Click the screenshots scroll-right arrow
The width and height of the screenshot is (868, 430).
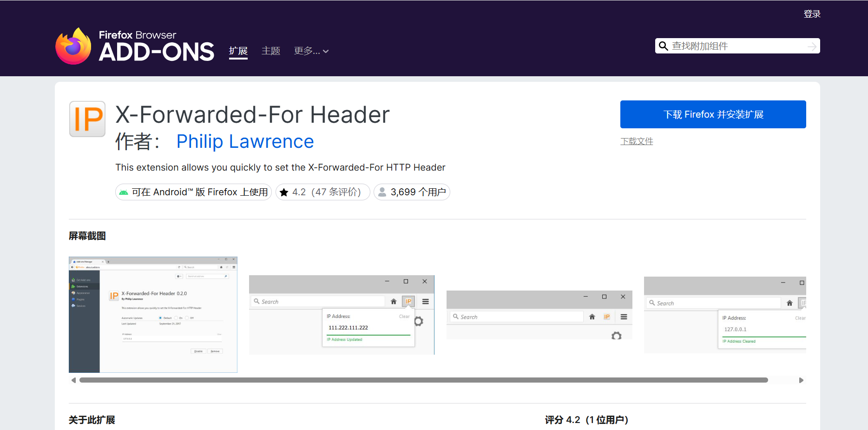click(801, 380)
